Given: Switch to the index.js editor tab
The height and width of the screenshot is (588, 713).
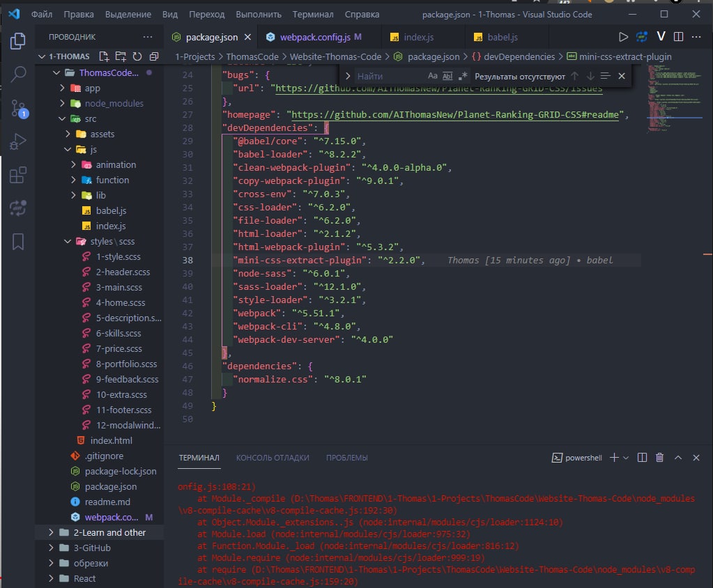Looking at the screenshot, I should click(419, 37).
